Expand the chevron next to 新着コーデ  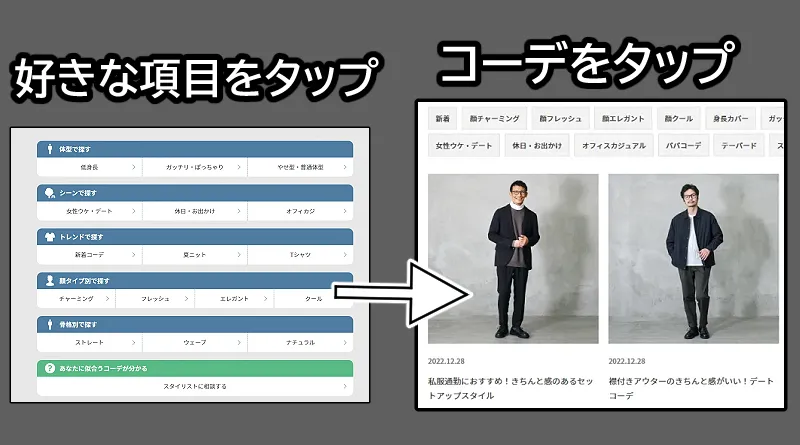134,254
